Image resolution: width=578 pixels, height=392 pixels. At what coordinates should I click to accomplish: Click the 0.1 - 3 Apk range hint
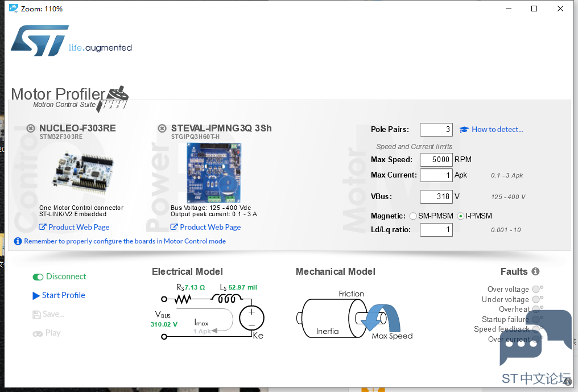click(x=507, y=176)
